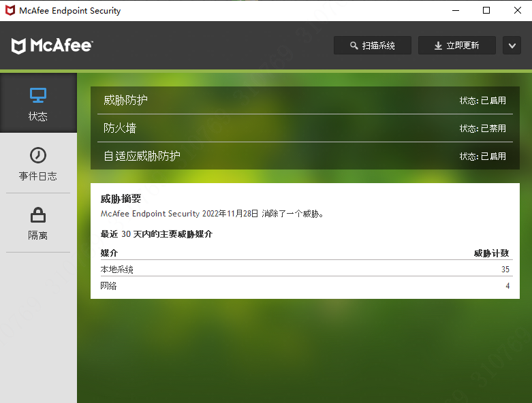Click 状态: 已启用 for 威胁防护
The image size is (532, 403).
[x=483, y=100]
